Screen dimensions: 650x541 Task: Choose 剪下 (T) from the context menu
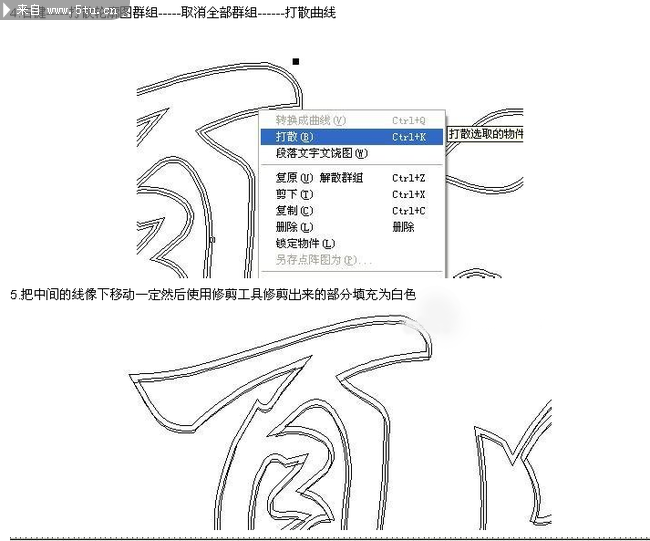[x=352, y=194]
